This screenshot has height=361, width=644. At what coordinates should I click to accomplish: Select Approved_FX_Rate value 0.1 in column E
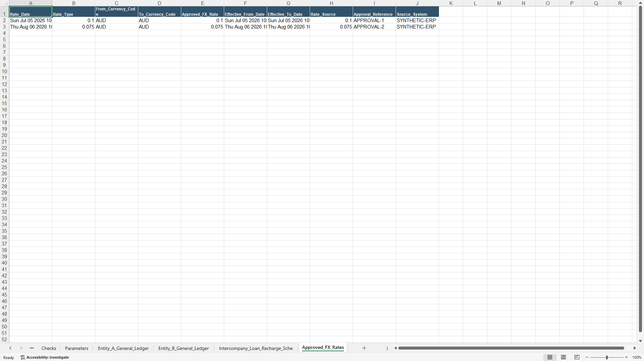point(202,20)
